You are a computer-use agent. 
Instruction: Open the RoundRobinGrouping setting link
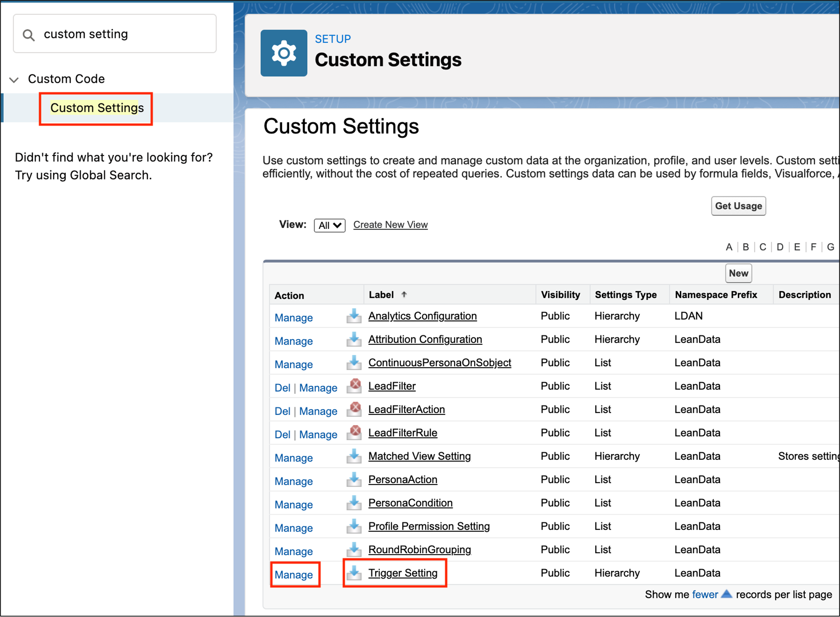(x=419, y=549)
